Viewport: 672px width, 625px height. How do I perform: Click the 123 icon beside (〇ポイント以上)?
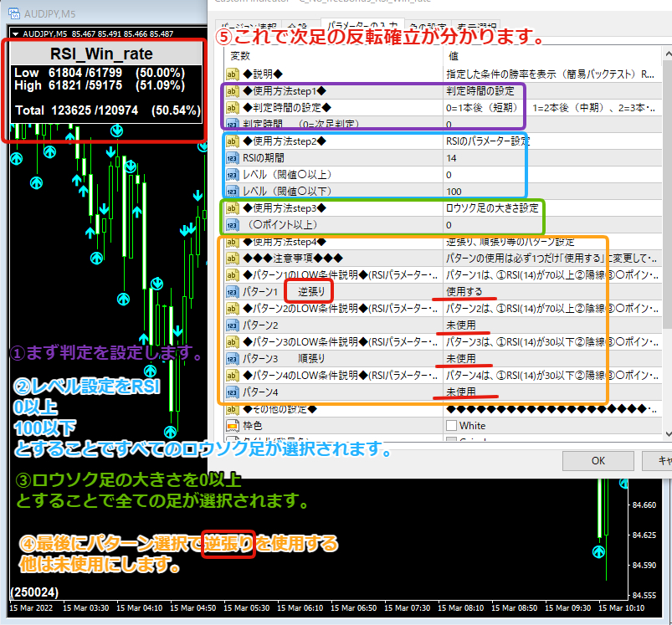[x=232, y=225]
